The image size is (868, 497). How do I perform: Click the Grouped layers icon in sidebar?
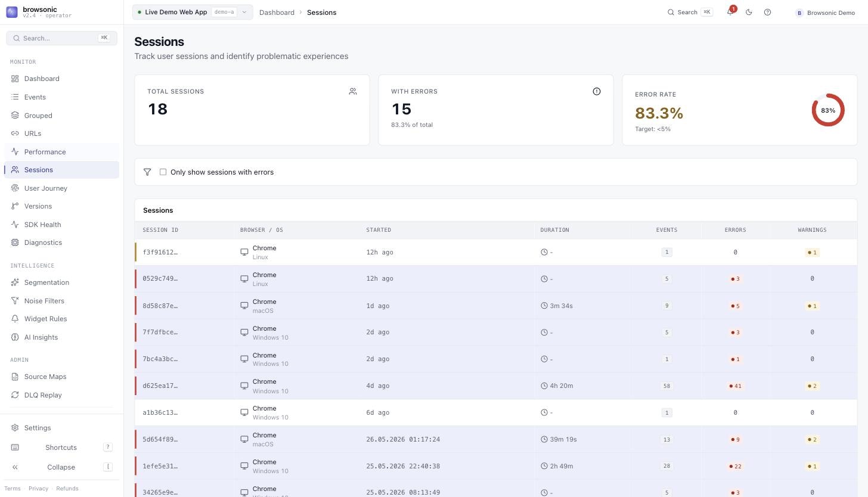click(x=15, y=116)
